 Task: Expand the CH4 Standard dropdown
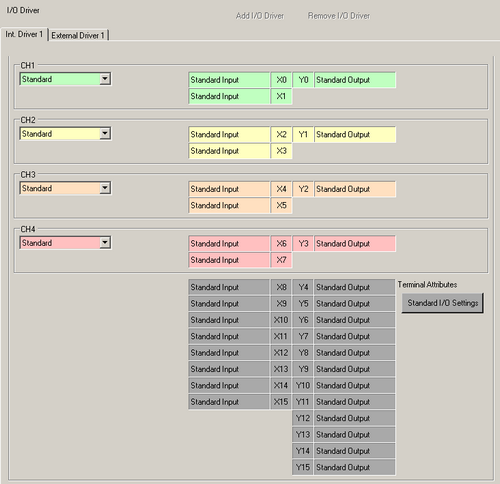(x=65, y=243)
